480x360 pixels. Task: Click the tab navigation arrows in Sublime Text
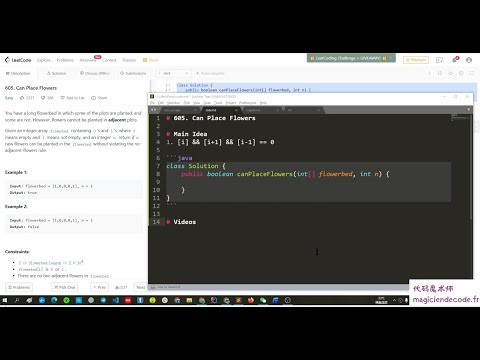153,110
